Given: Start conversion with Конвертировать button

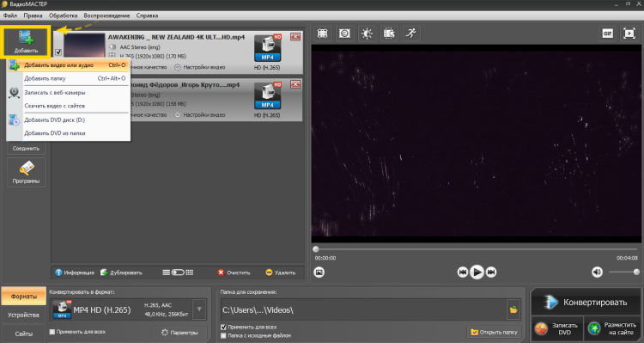Looking at the screenshot, I should 586,303.
